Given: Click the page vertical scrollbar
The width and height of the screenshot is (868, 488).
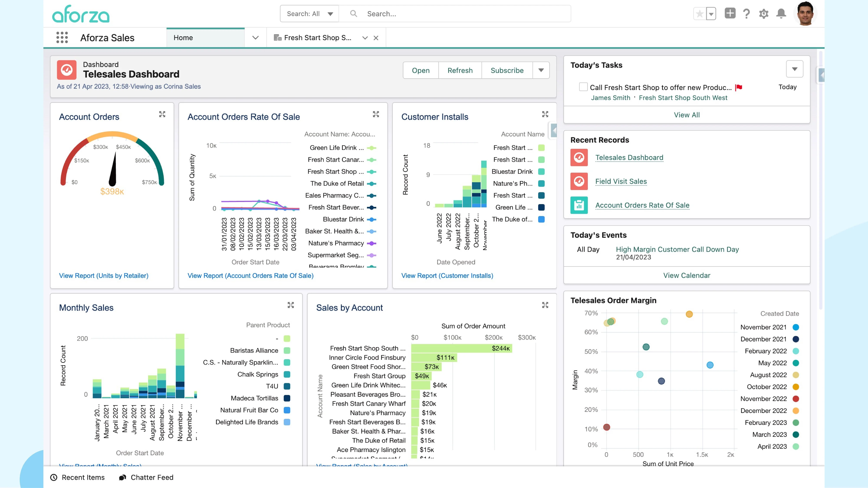Looking at the screenshot, I should [820, 180].
